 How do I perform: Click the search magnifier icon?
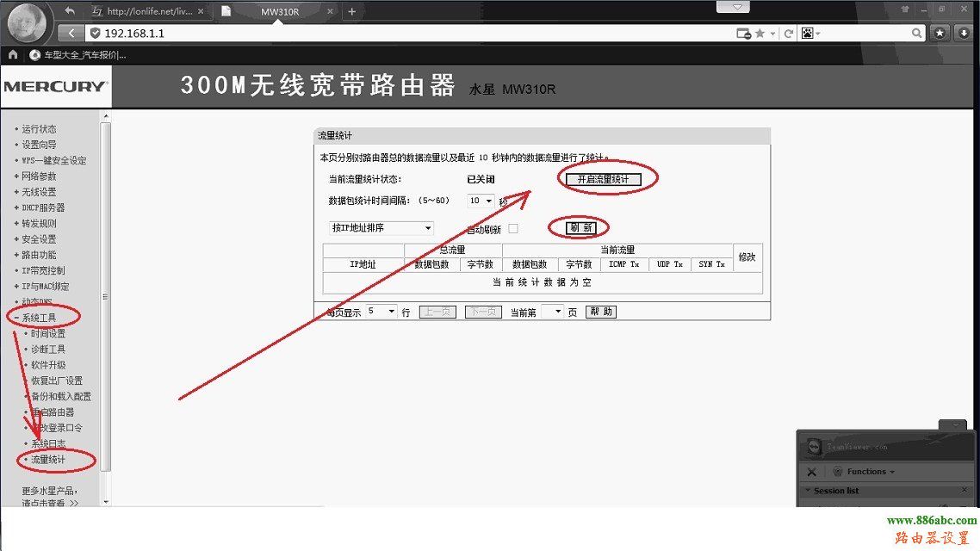tap(916, 33)
